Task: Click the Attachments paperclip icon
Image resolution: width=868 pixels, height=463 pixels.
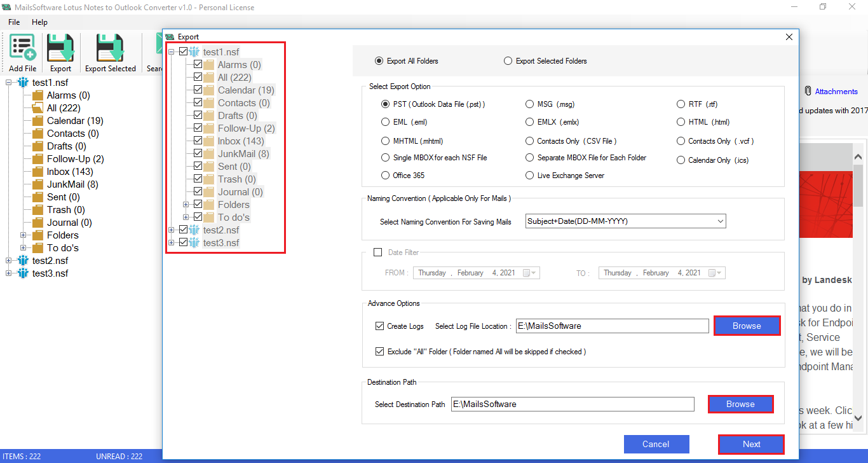Action: tap(808, 92)
